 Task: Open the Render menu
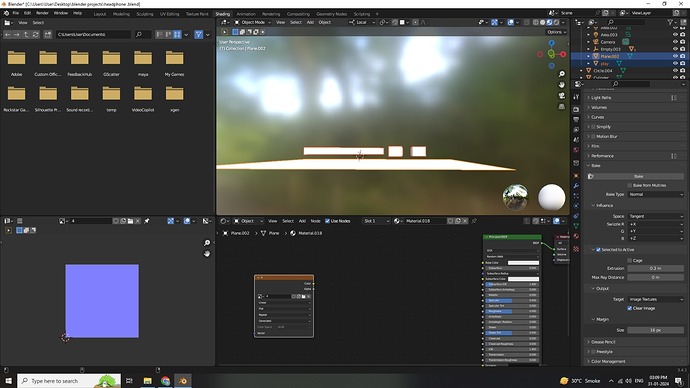(x=42, y=13)
